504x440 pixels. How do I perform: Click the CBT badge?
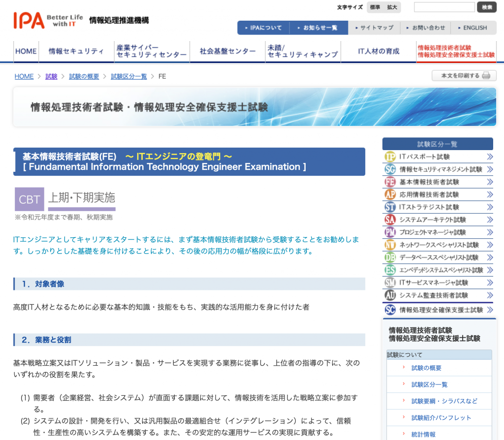pos(29,199)
